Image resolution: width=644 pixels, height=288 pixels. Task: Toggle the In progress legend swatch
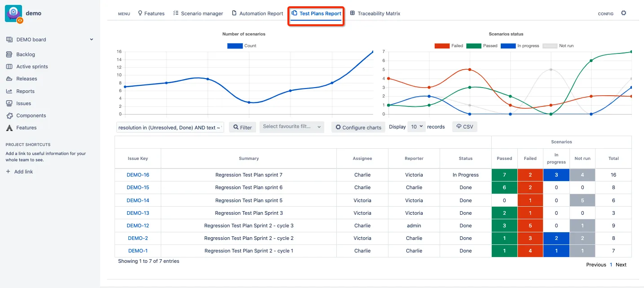(x=508, y=46)
